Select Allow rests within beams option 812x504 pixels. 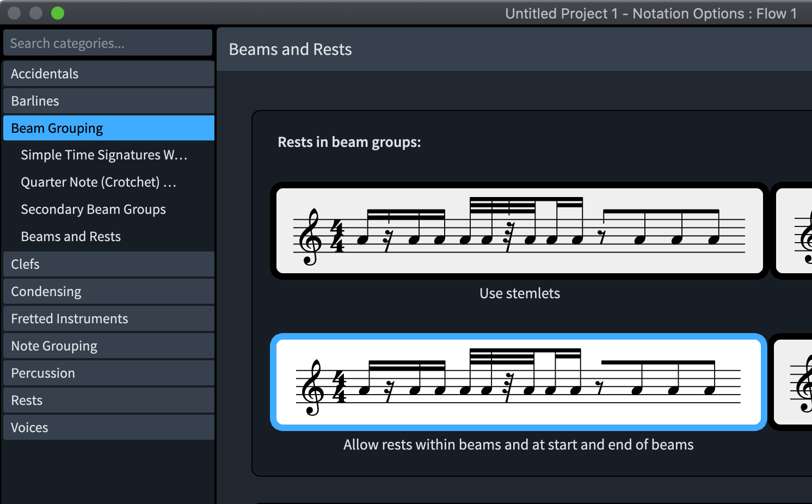click(518, 382)
